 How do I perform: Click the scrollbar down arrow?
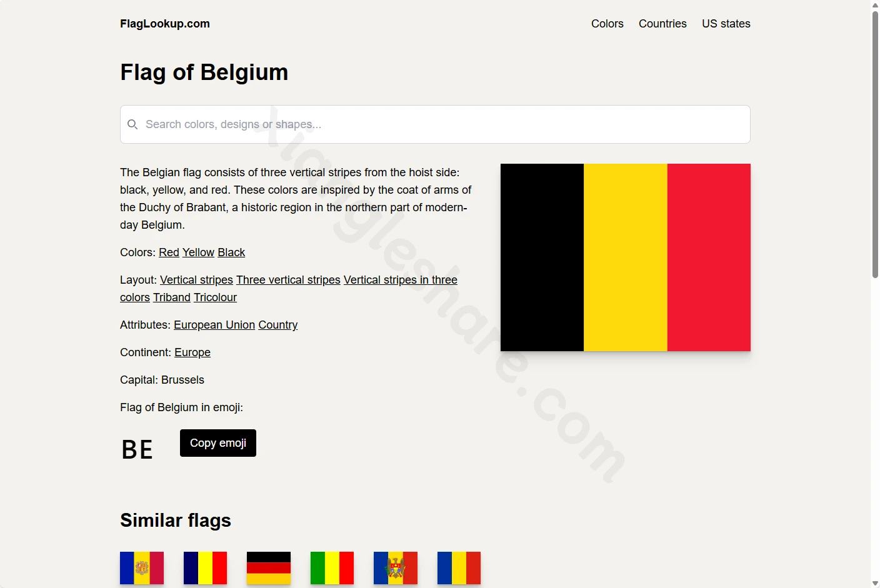[875, 583]
